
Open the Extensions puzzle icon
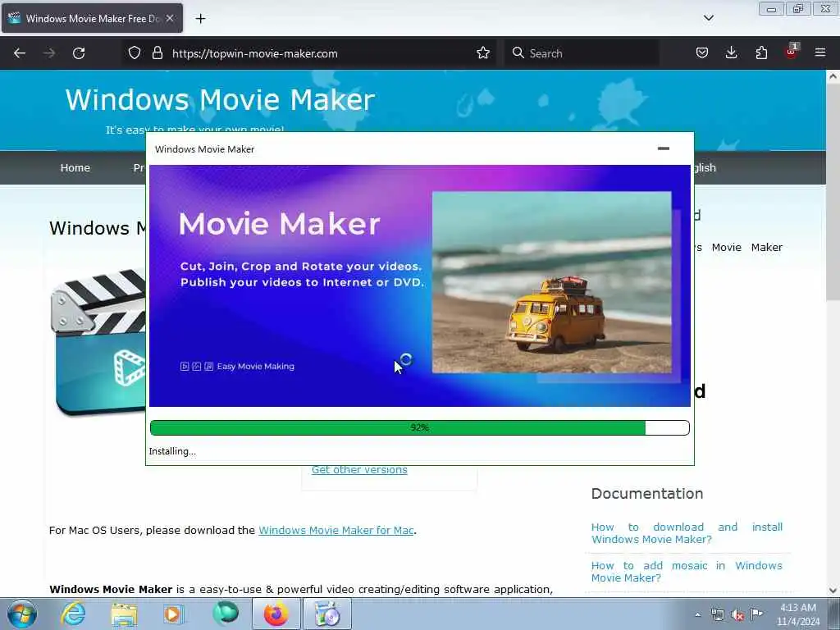pos(761,53)
